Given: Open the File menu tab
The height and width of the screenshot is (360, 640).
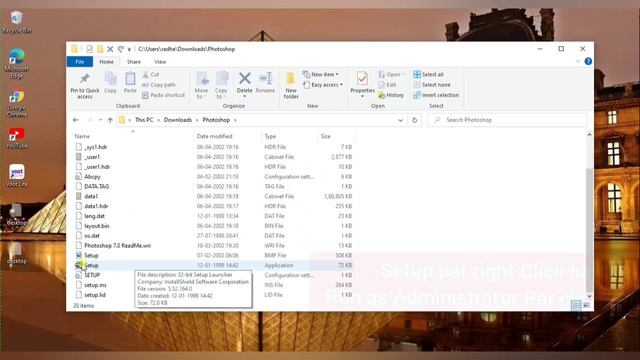Looking at the screenshot, I should 80,62.
